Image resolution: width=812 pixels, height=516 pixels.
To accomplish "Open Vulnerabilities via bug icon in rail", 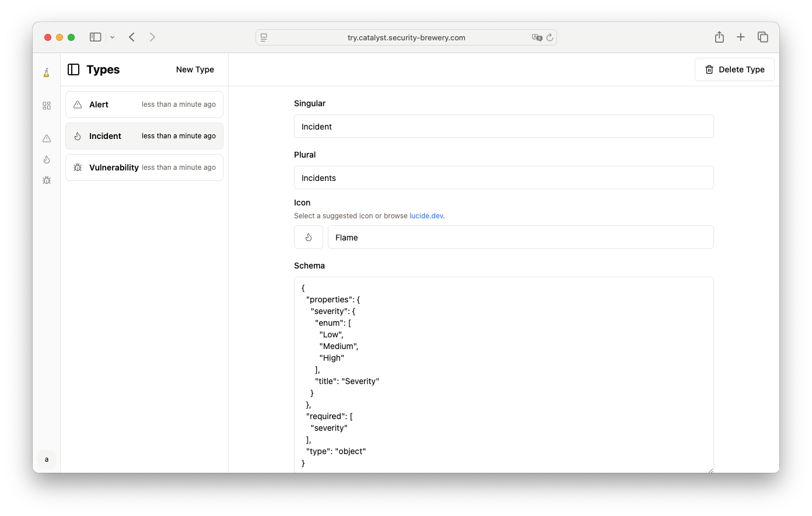I will (x=47, y=180).
